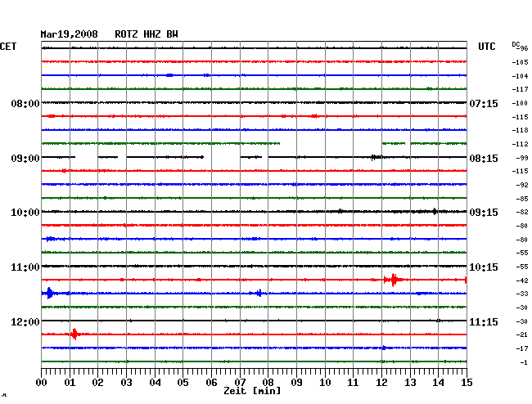
Task: Click the red seismic burst after 12:00 near minute 01
Action: 74,334
